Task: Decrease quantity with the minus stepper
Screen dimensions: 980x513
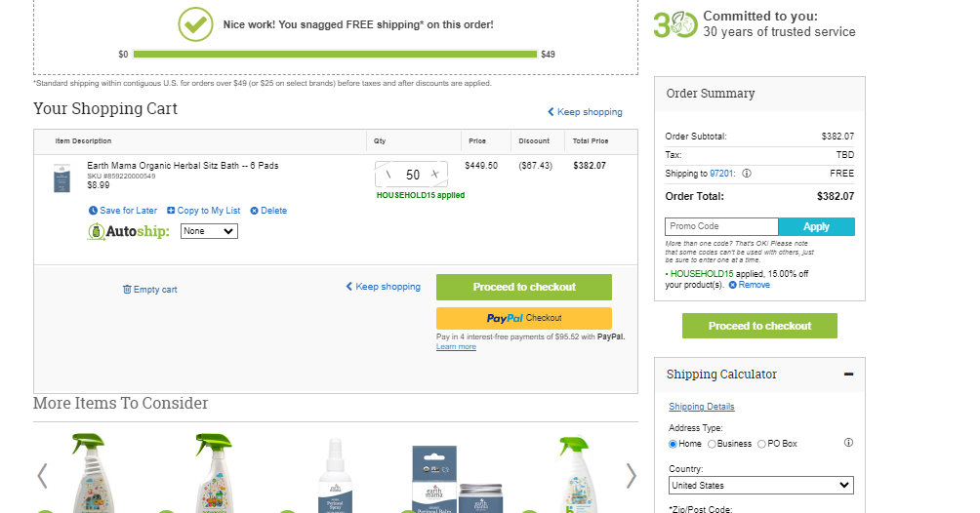Action: pyautogui.click(x=388, y=175)
